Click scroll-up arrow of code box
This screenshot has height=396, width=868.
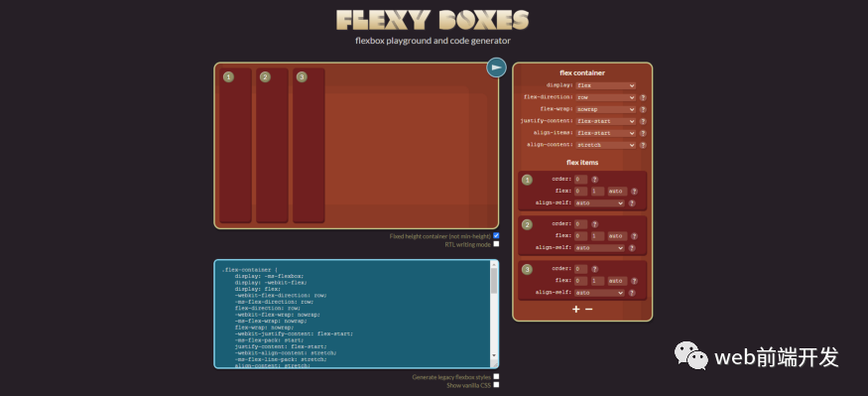pos(494,264)
